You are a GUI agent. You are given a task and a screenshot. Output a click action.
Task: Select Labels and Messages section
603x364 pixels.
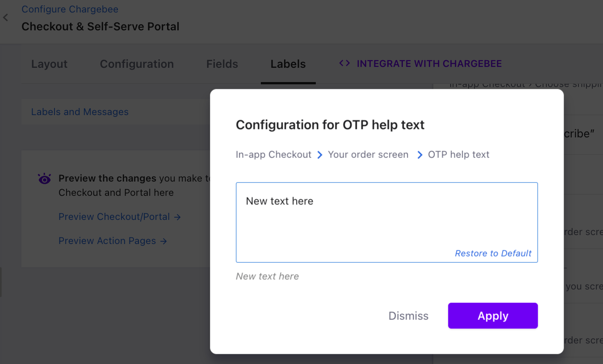click(80, 112)
